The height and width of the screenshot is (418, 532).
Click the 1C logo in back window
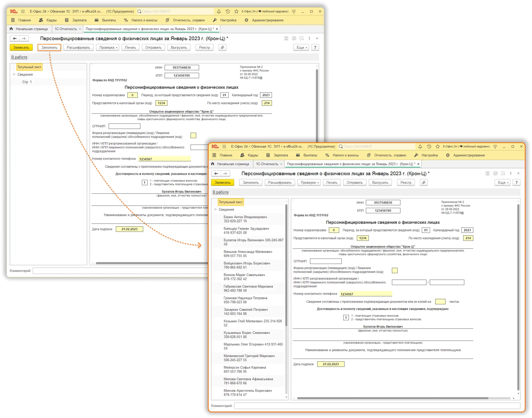click(14, 11)
